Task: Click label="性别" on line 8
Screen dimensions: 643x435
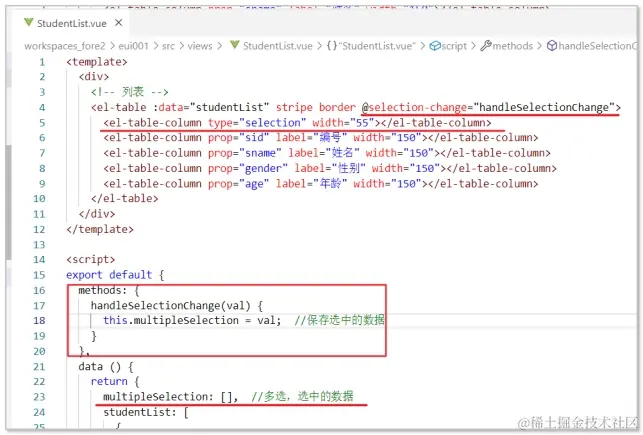Action: (x=330, y=169)
